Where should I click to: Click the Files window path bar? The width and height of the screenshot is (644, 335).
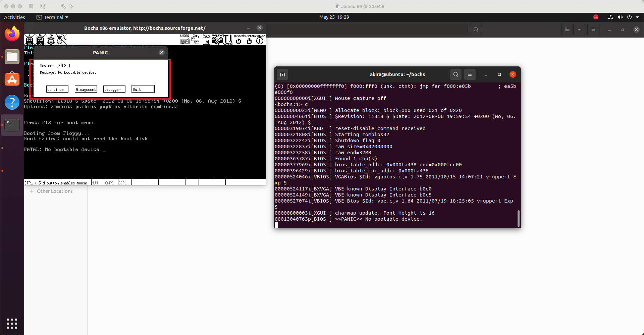(367, 30)
